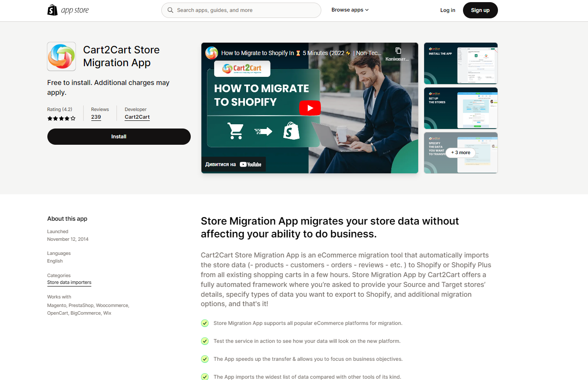Focus the search apps input field
This screenshot has height=380, width=588.
241,10
